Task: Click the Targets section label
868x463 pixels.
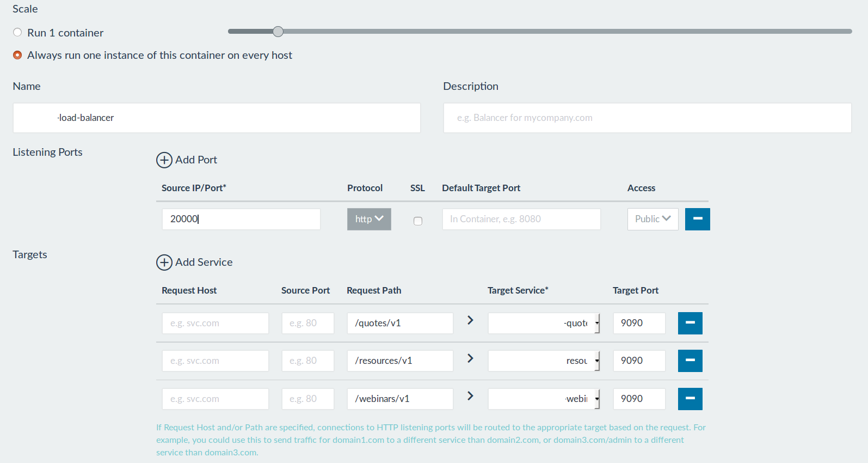Action: [x=30, y=254]
